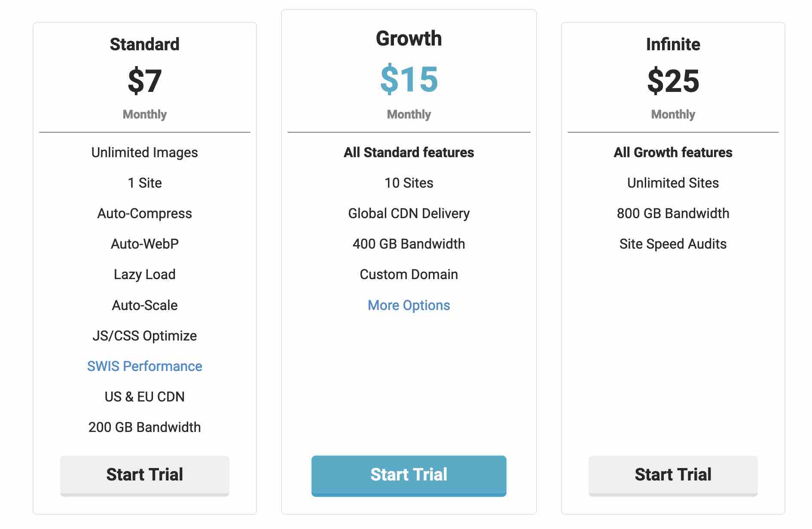The width and height of the screenshot is (812, 529).
Task: Select the Global CDN Delivery text
Action: pos(409,213)
